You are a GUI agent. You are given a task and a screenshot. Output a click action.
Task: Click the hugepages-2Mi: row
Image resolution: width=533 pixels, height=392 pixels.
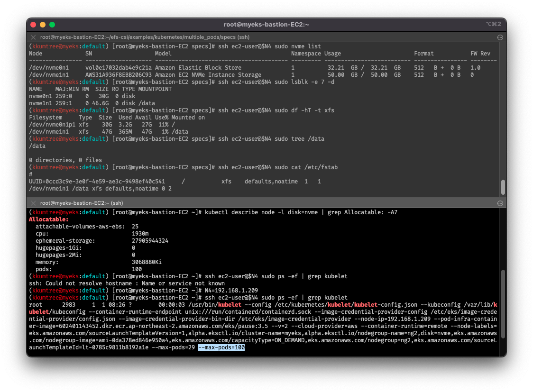(85, 255)
